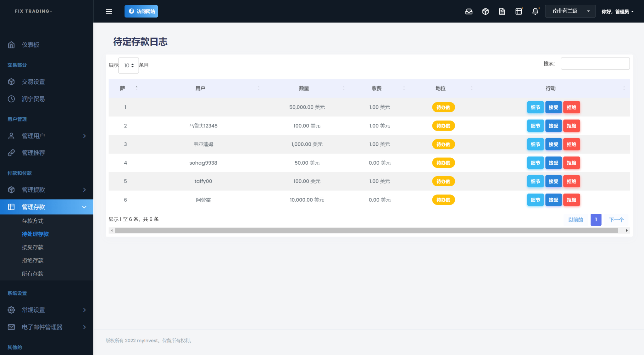The image size is (644, 355).
Task: Click the 搜索 search input field
Action: pyautogui.click(x=595, y=64)
